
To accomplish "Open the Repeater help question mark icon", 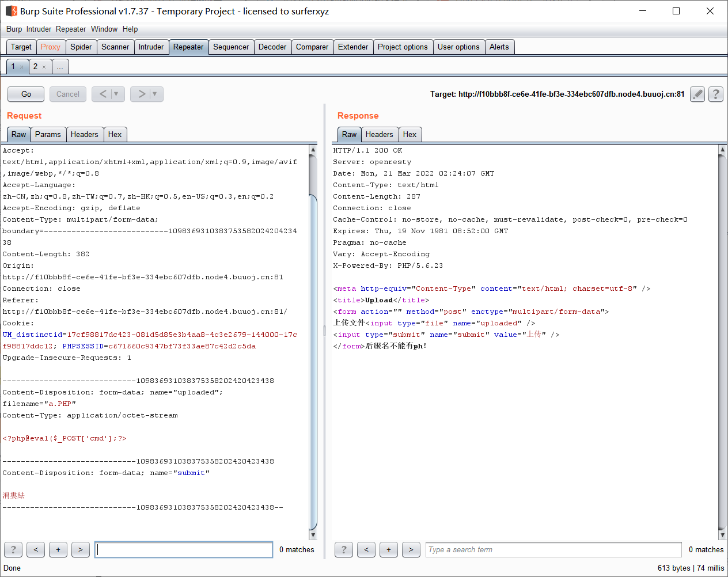I will click(716, 94).
